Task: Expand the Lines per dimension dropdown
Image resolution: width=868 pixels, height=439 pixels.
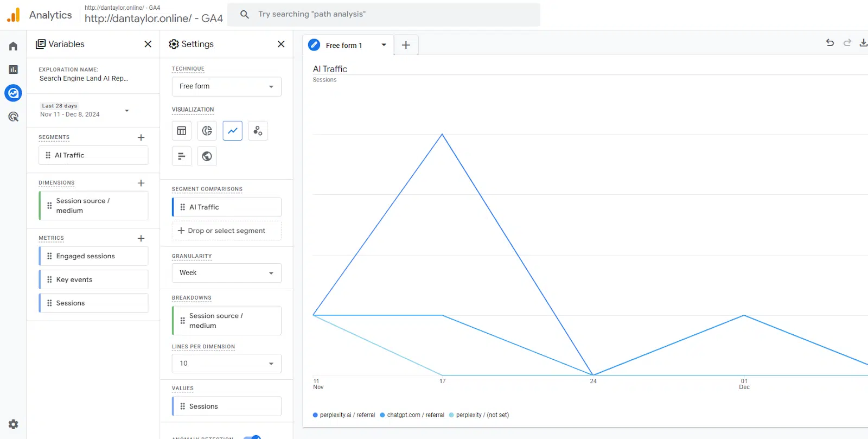Action: [226, 364]
